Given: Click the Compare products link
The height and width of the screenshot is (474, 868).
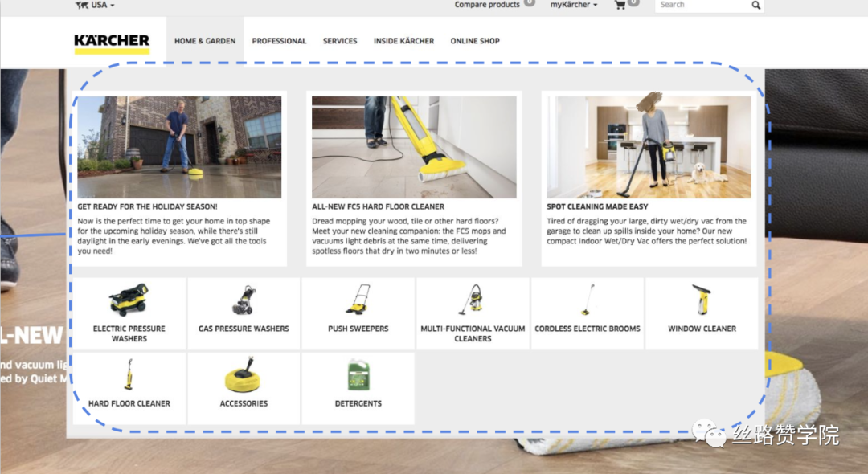Looking at the screenshot, I should pos(487,5).
